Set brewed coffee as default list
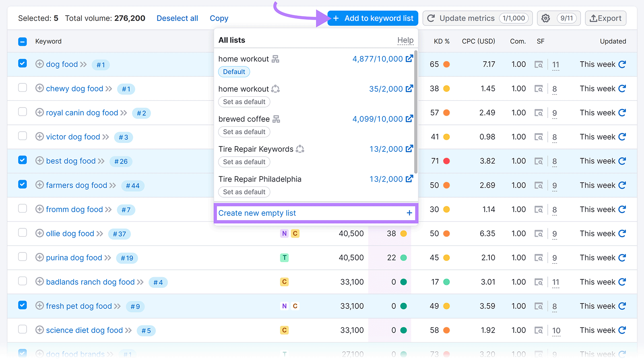The width and height of the screenshot is (644, 360). pos(244,132)
